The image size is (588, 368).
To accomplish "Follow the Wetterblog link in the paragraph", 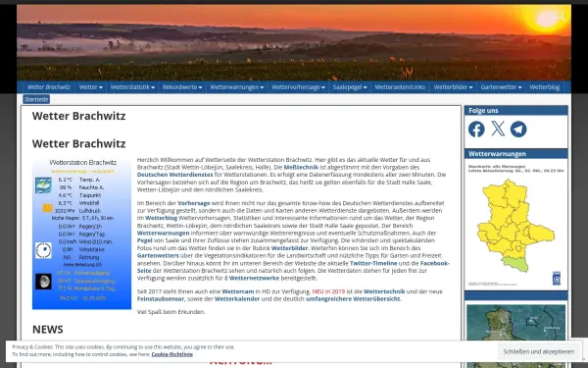I will pyautogui.click(x=162, y=218).
